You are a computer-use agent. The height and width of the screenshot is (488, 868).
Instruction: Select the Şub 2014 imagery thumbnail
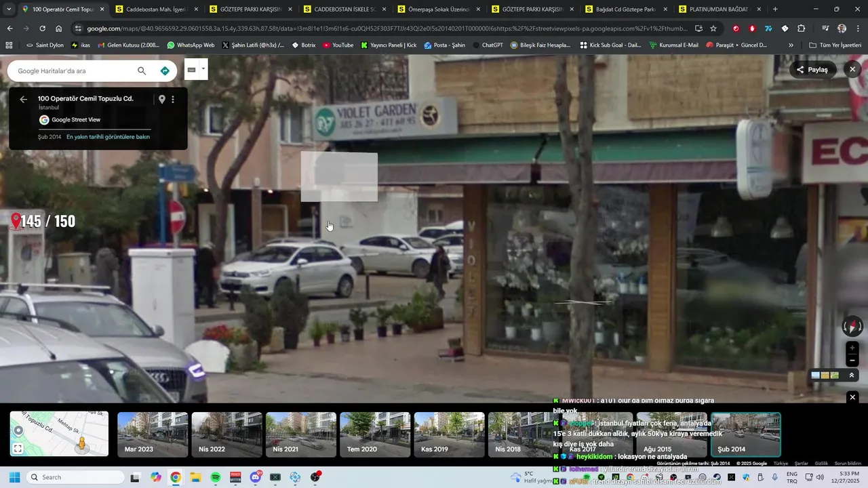746,434
